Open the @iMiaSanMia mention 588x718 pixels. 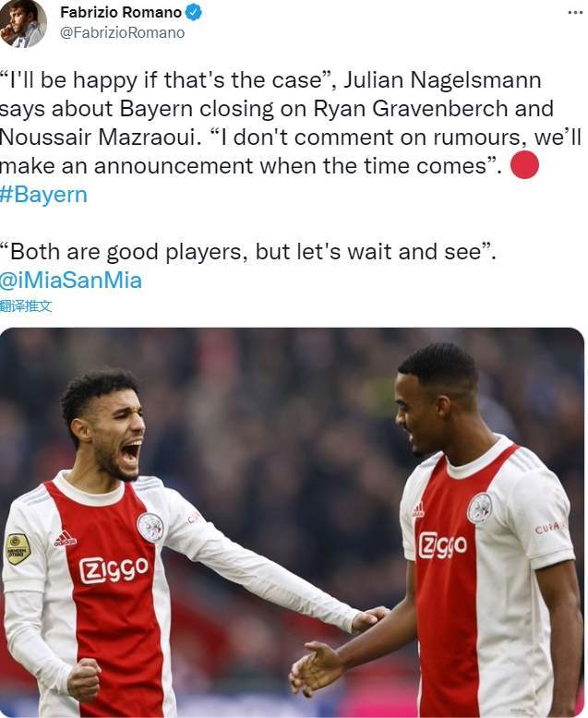point(71,281)
